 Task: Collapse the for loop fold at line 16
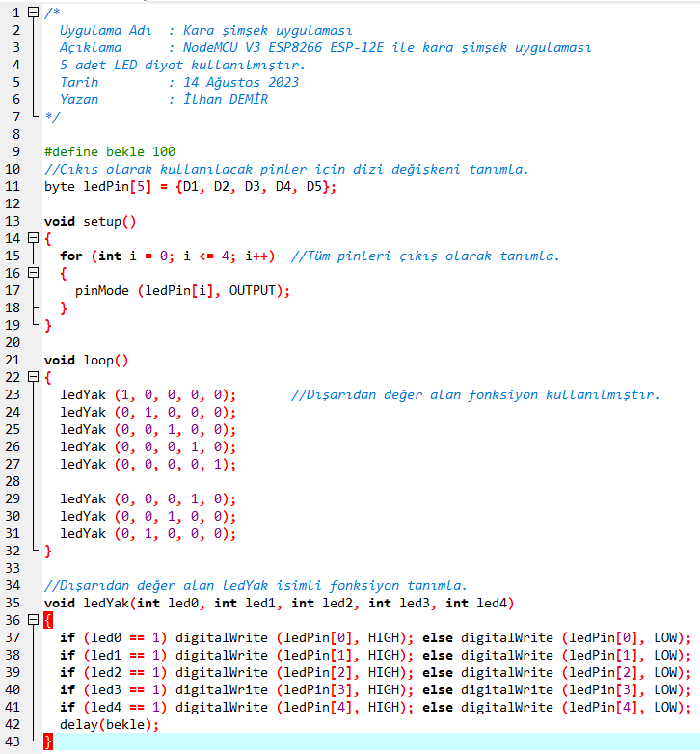click(x=33, y=273)
